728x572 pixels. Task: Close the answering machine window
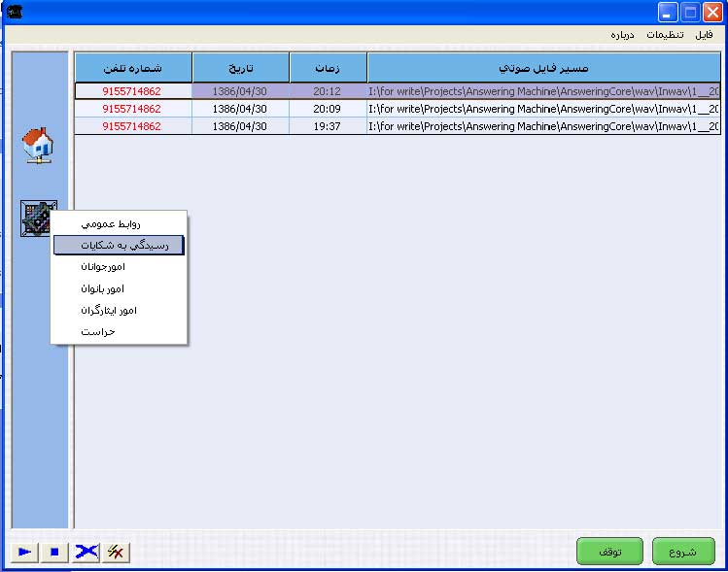click(712, 12)
